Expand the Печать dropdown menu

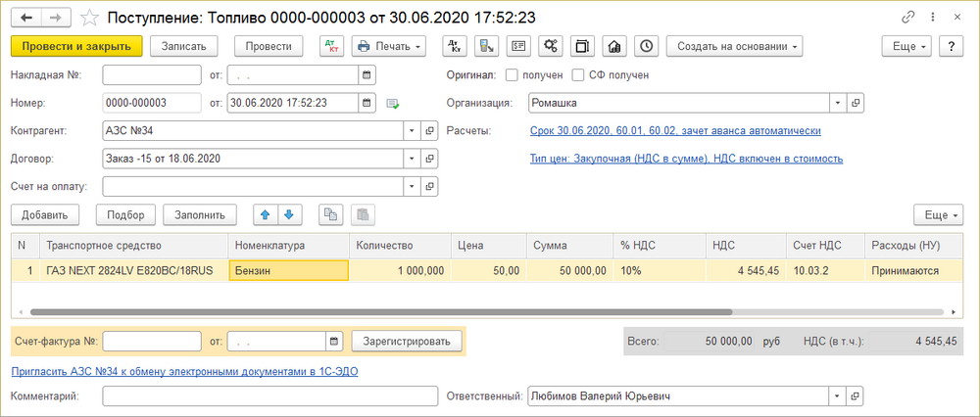[x=389, y=46]
